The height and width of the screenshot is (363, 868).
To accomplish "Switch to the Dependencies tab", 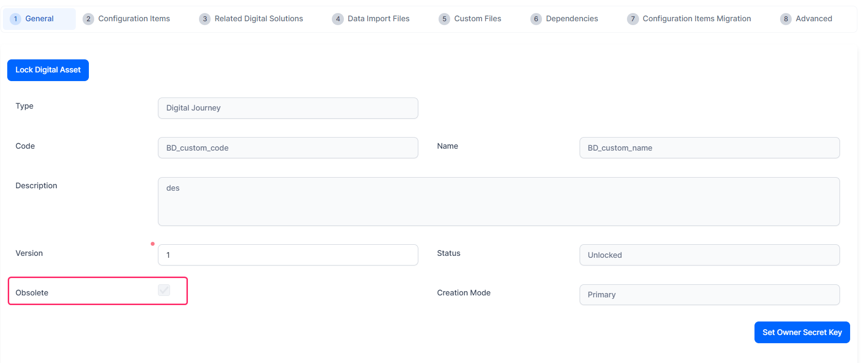I will pos(571,19).
